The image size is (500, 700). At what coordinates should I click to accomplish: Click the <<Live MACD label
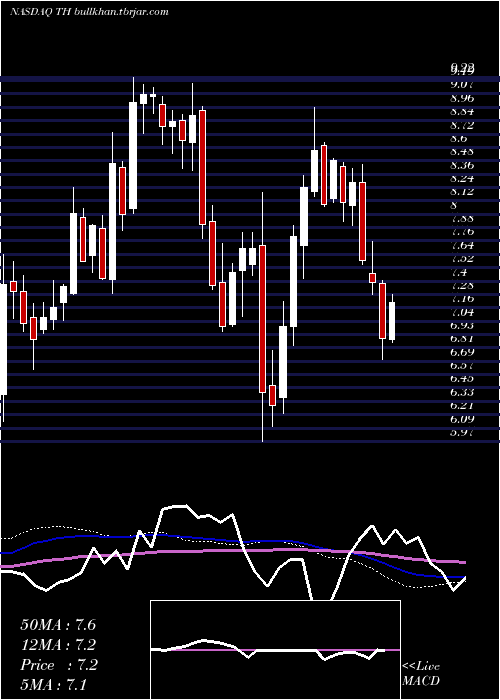point(421,674)
